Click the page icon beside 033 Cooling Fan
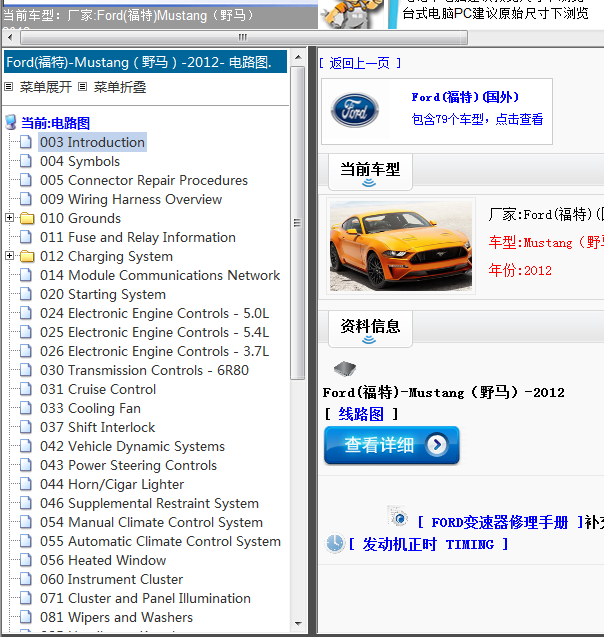This screenshot has width=604, height=637. [26, 408]
